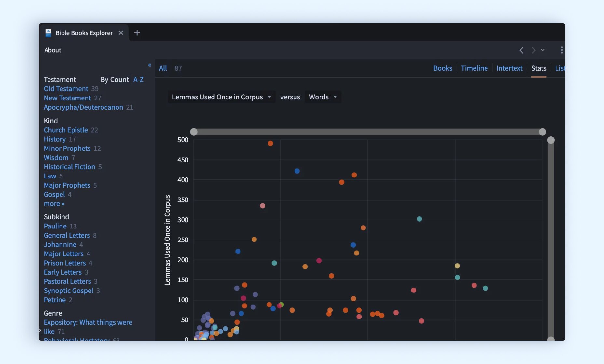Screen dimensions: 604x364
Task: Click the horizontal range slider's right handle
Action: tap(542, 132)
